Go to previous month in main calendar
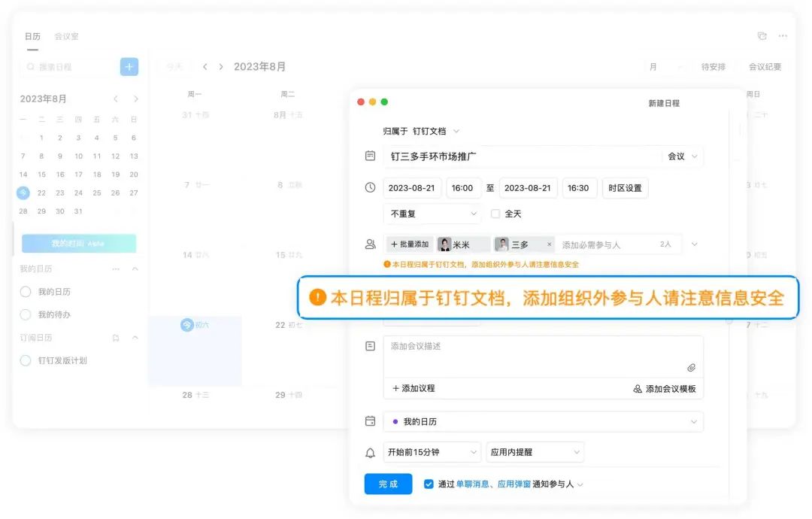 tap(205, 67)
